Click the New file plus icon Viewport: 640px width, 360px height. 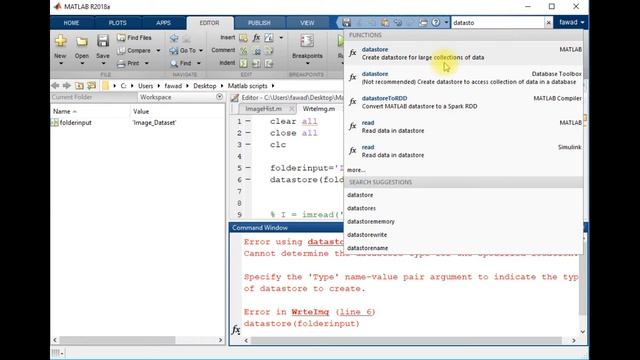point(60,41)
